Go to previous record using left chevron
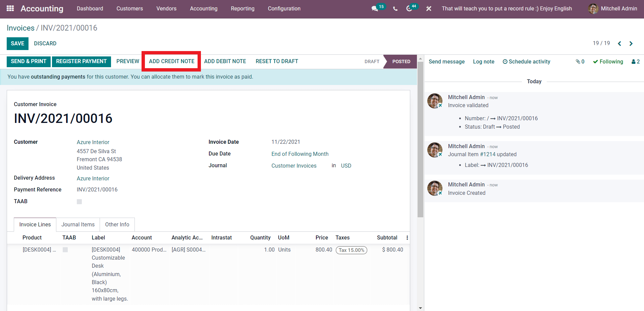The width and height of the screenshot is (644, 311). [x=620, y=44]
